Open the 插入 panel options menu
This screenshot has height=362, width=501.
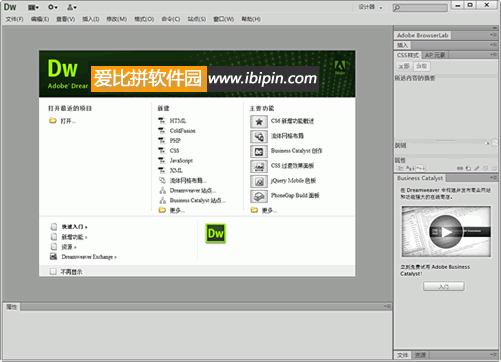coord(493,45)
